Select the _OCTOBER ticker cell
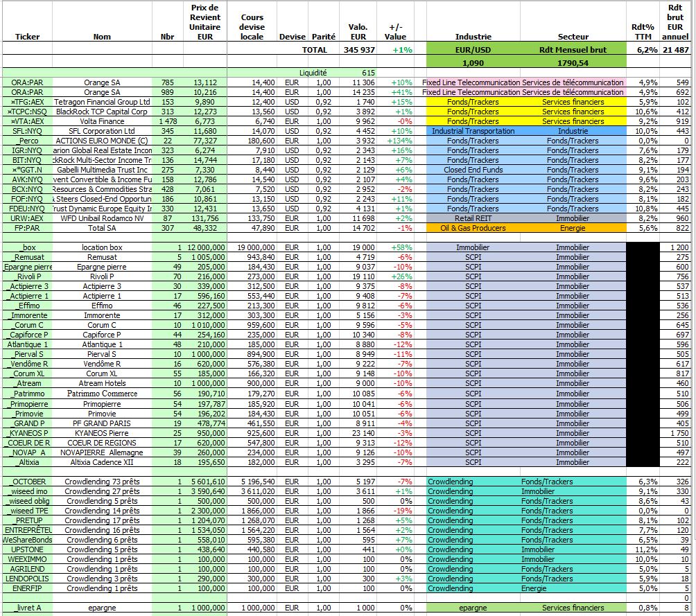This screenshot has height=616, width=696. [x=27, y=482]
